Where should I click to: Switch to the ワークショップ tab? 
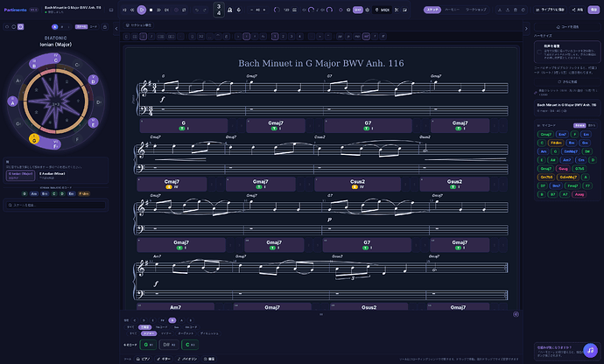click(475, 10)
